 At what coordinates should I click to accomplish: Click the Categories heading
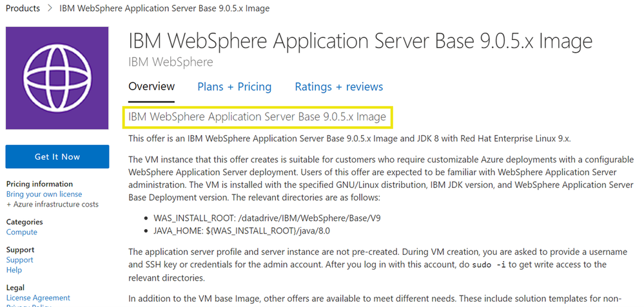[24, 222]
